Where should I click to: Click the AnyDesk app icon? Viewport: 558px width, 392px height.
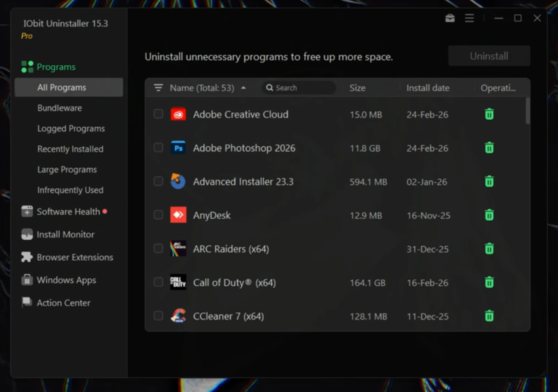(178, 215)
